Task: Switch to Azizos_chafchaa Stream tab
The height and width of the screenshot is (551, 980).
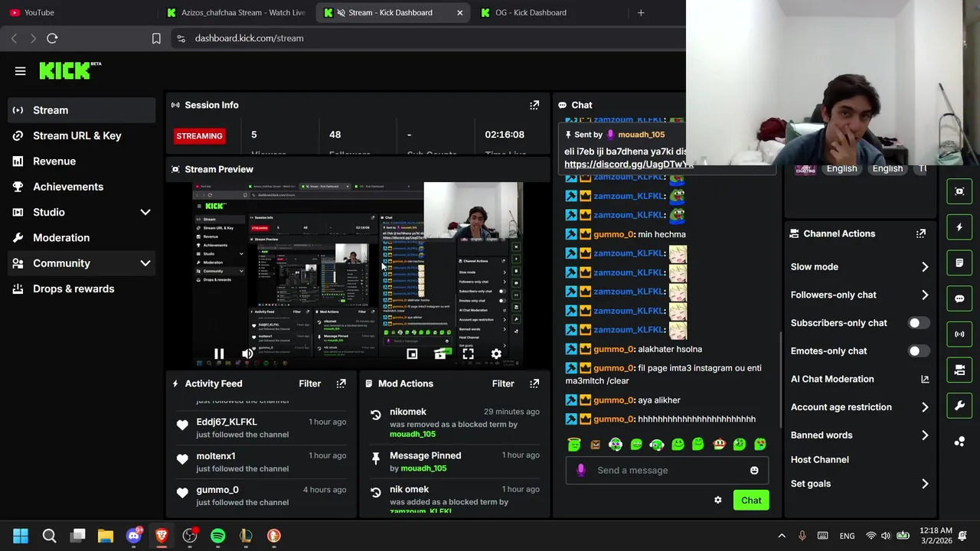Action: (x=237, y=12)
